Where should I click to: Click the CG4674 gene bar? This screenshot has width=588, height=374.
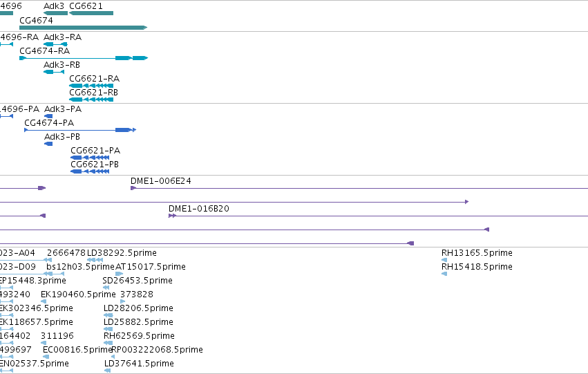(83, 28)
